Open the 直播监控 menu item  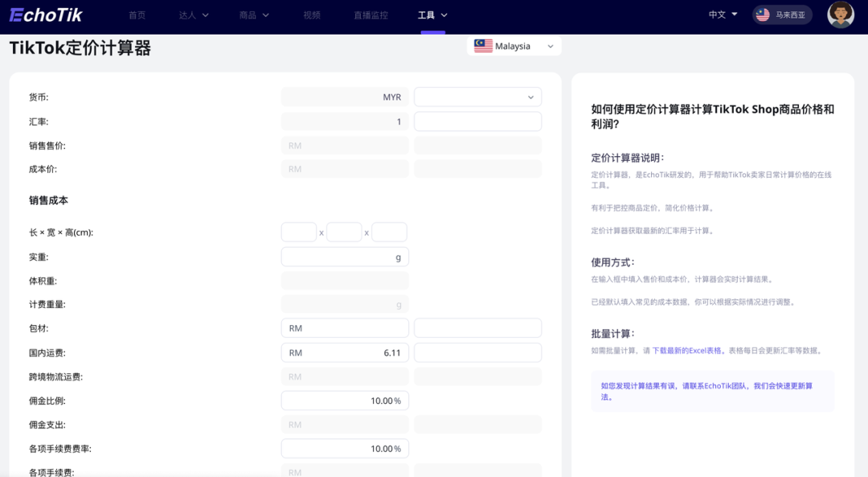371,15
